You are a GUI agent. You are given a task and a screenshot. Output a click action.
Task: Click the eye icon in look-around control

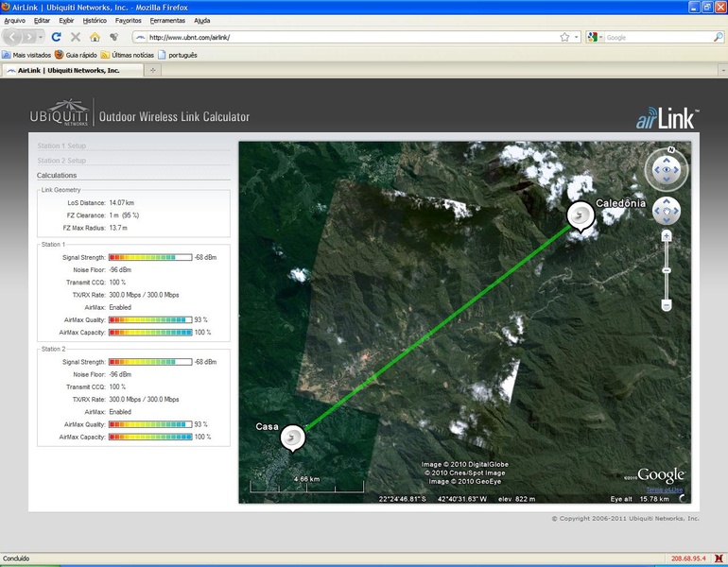(667, 170)
